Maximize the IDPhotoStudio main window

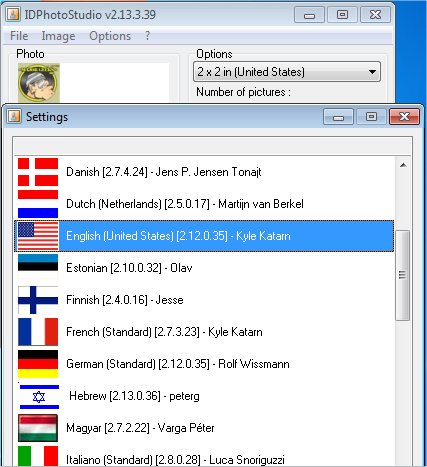(x=342, y=15)
